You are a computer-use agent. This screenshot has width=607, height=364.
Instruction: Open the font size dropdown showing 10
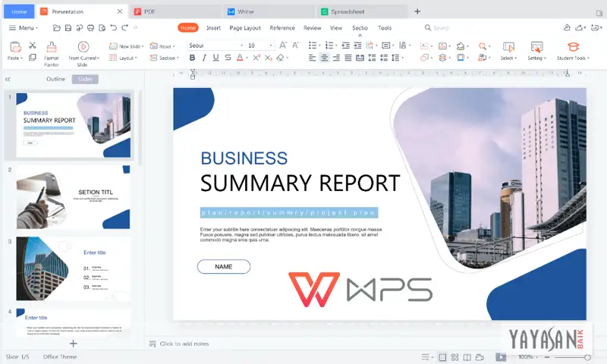coord(271,45)
